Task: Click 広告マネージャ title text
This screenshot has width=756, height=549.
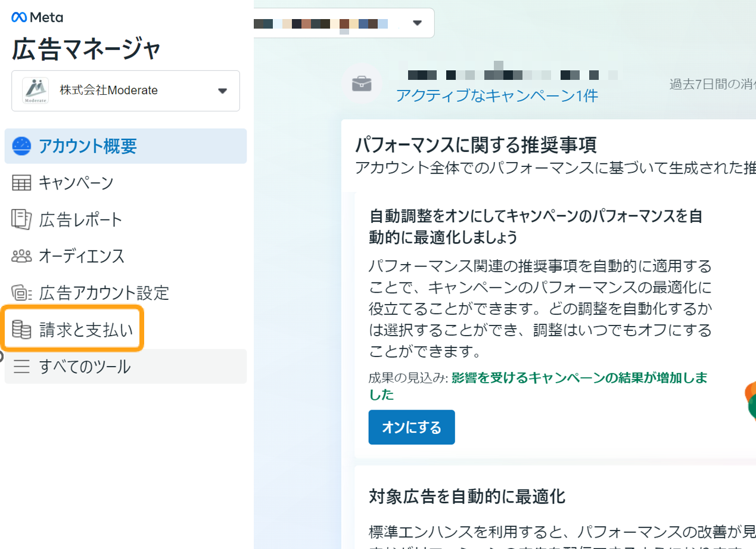Action: 86,49
